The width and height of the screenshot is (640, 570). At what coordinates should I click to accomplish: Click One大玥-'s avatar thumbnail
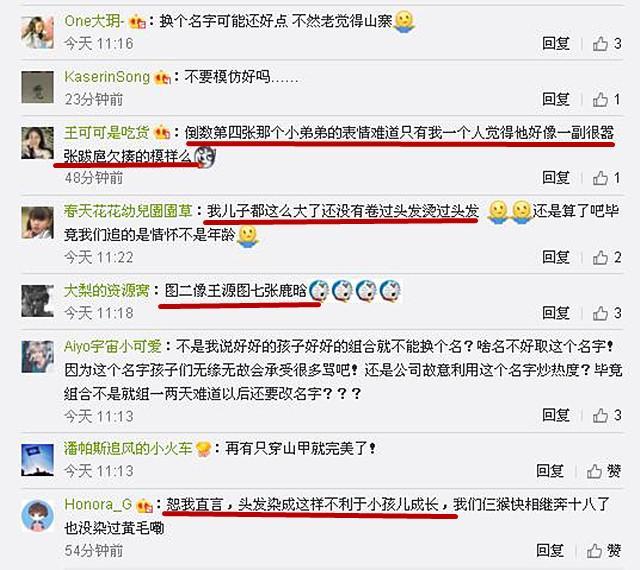point(38,32)
